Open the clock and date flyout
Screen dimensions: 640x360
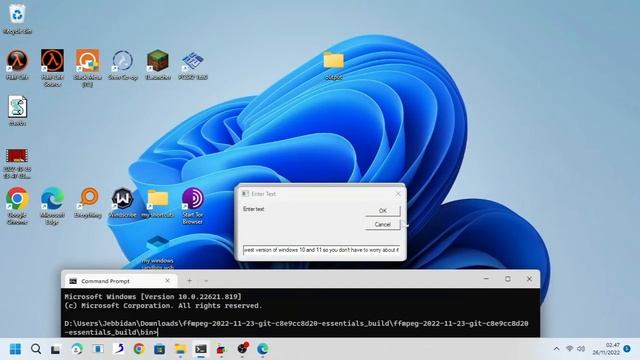606,349
